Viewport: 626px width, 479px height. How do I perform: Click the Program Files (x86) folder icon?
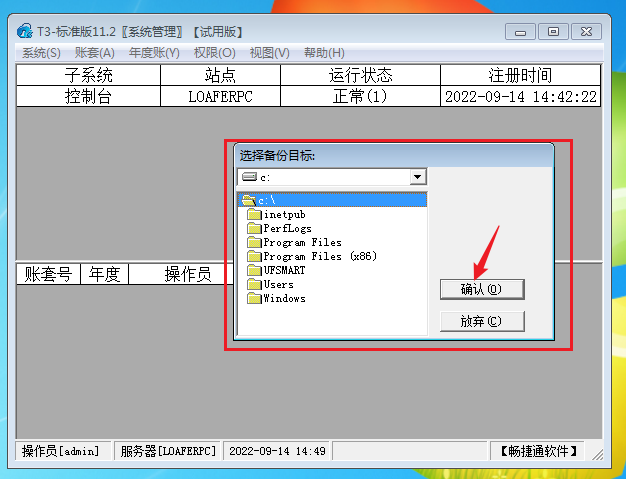point(254,256)
